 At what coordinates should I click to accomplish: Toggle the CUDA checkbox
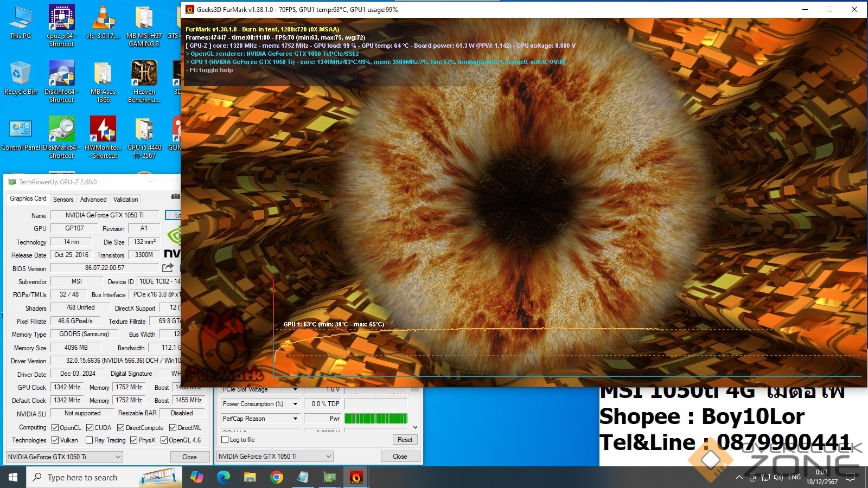(90, 428)
